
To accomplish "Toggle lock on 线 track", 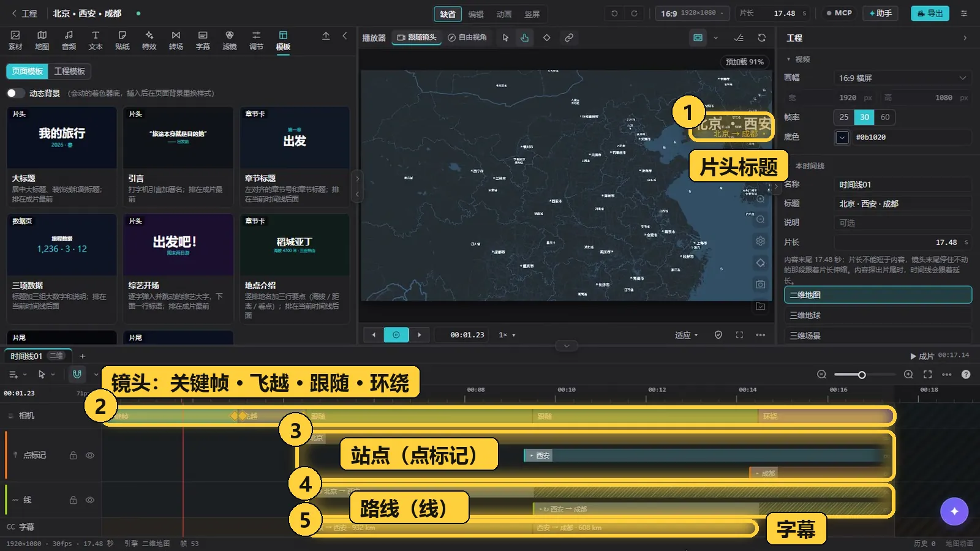I will pyautogui.click(x=73, y=500).
